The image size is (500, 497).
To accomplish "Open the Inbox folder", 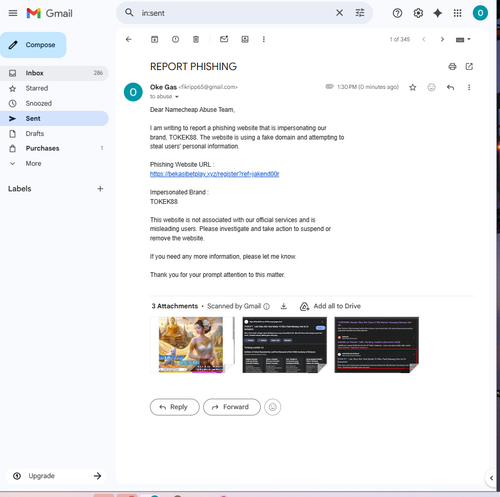I will coord(54,73).
